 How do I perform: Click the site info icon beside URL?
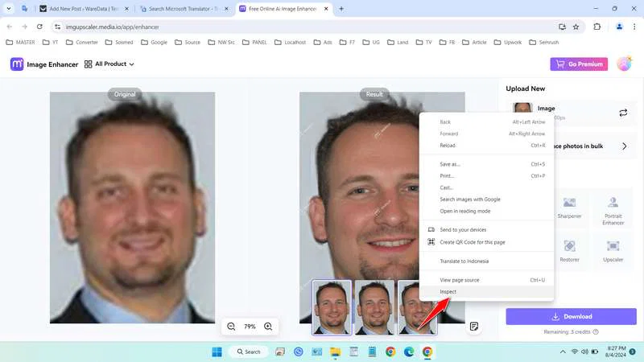(x=57, y=27)
